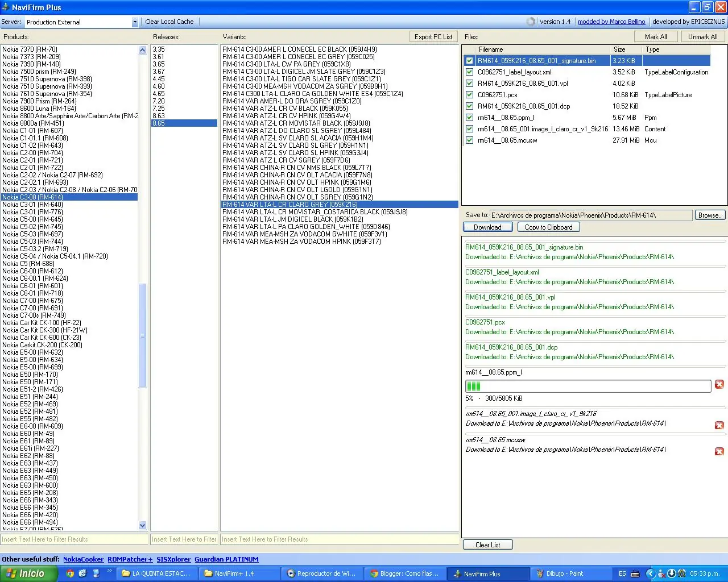Viewport: 728px width, 582px height.
Task: Toggle checkbox for rm614__08.65.mcusw file
Action: [x=469, y=140]
